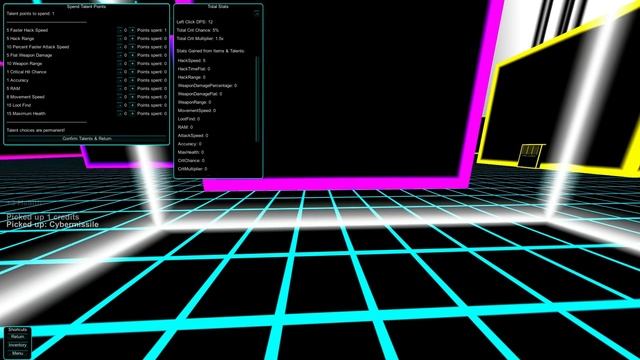
Task: Minus button for Maximum Health talent
Action: point(120,113)
